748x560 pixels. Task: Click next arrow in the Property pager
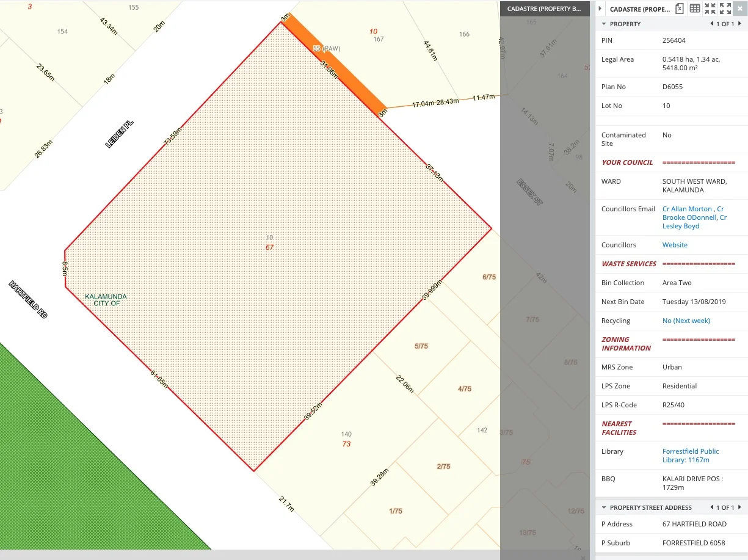tap(740, 24)
